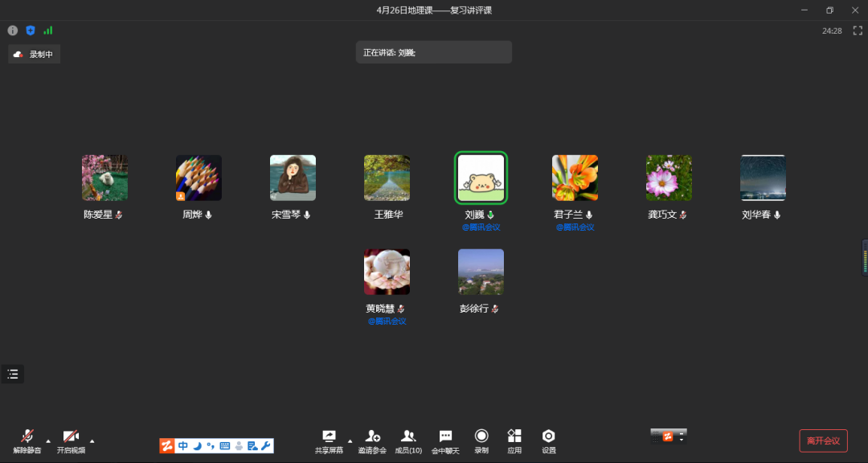
Task: Click 彭徐行's landscape avatar
Action: (481, 272)
